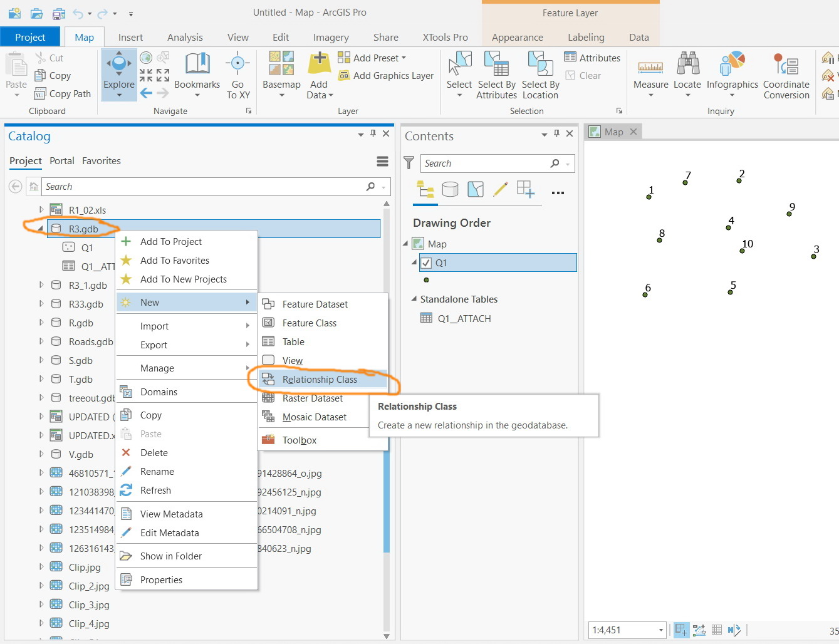Collapse the R3.gdb tree item
This screenshot has height=644, width=839.
click(x=40, y=229)
